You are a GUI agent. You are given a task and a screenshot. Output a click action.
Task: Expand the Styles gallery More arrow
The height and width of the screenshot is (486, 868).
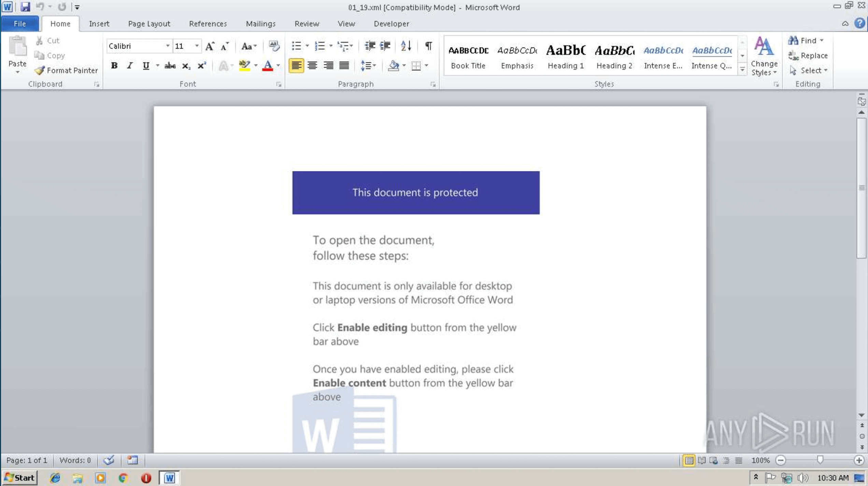tap(742, 70)
